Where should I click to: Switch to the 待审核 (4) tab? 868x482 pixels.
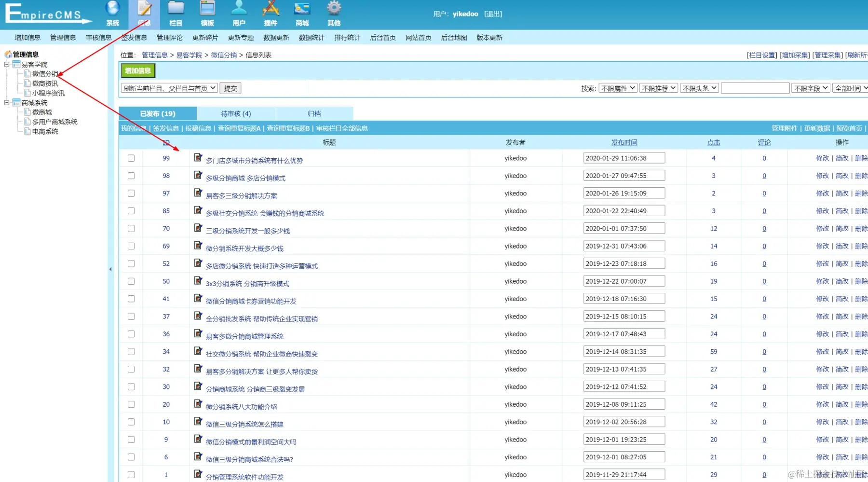point(236,113)
